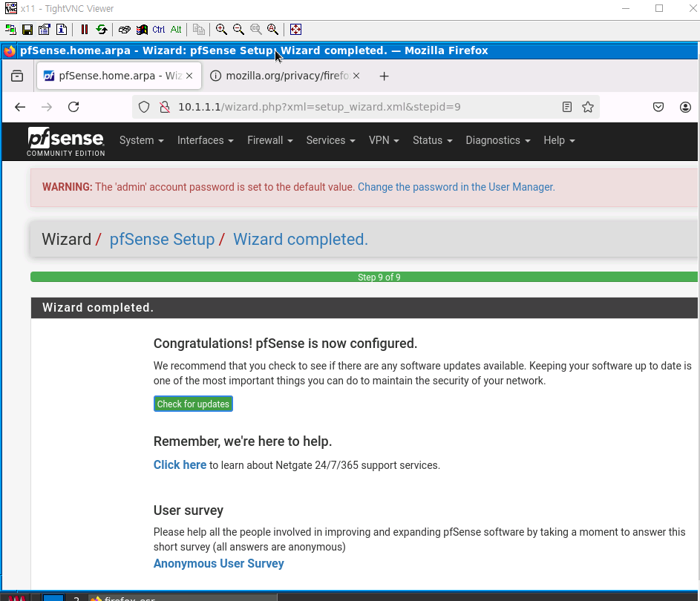
Task: Send Ctrl+Esc Windows flag icon
Action: 142,30
